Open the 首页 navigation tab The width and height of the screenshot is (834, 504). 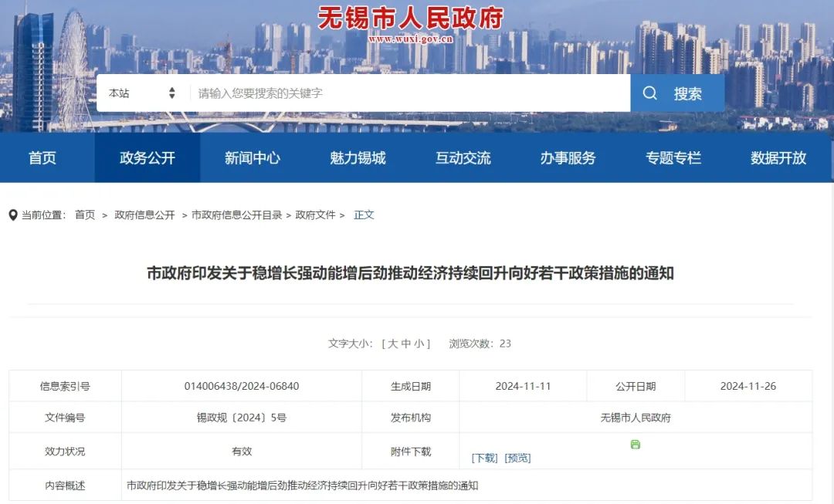(x=42, y=158)
